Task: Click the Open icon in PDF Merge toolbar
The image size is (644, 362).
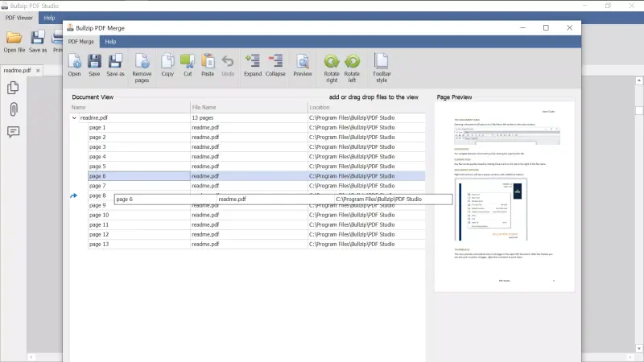Action: (x=74, y=65)
